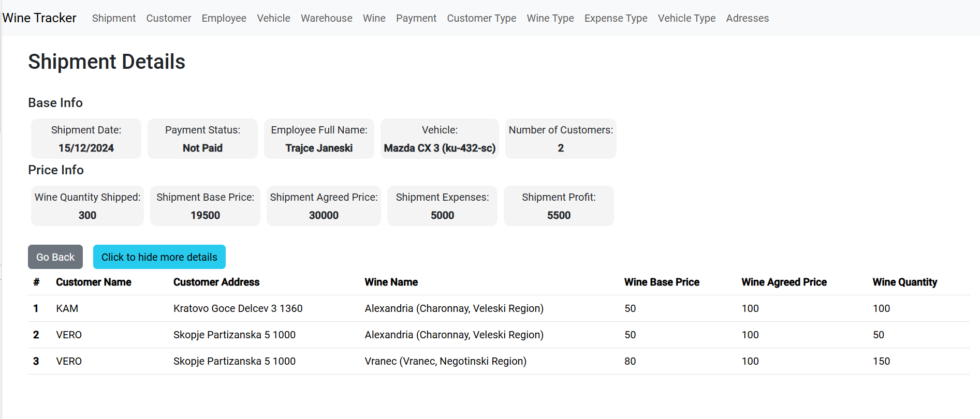Select the KAM customer row
Image resolution: width=980 pixels, height=419 pixels.
67,309
